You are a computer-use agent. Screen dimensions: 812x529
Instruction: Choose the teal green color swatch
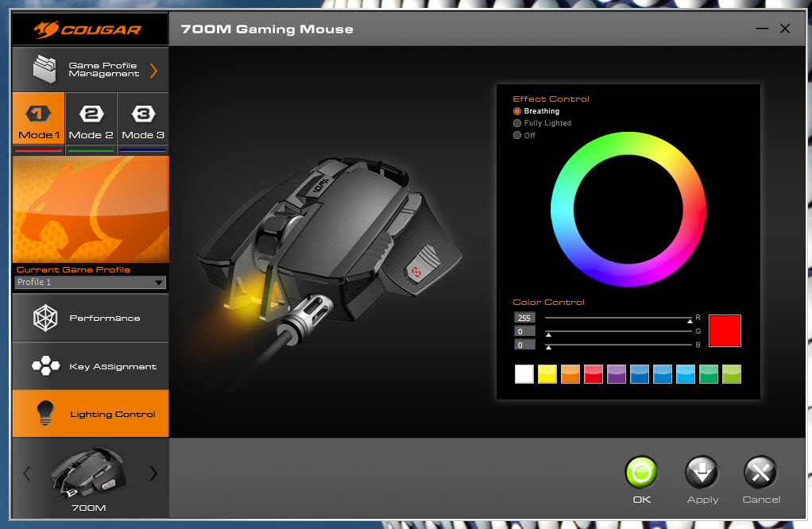click(x=709, y=374)
